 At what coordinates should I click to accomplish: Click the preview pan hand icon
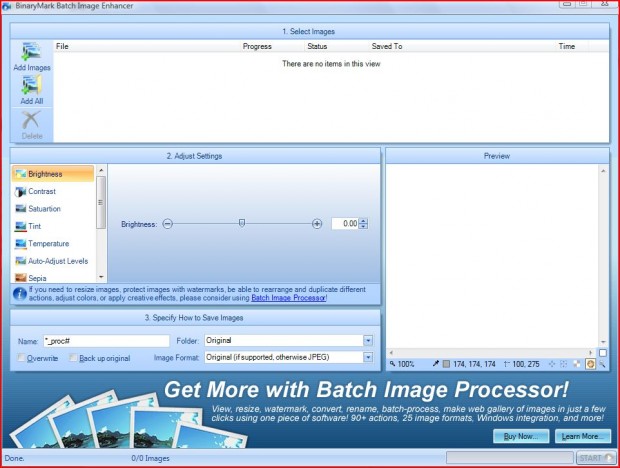(590, 364)
